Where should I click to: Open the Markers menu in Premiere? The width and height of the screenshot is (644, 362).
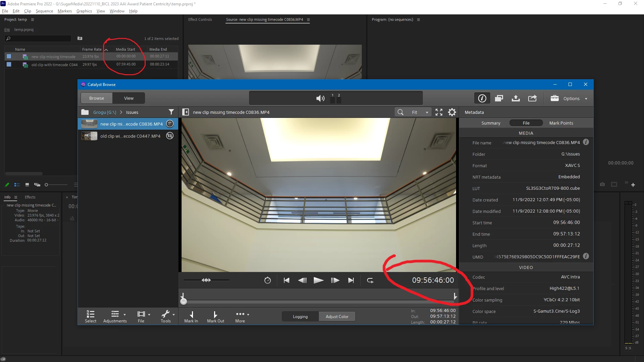[64, 11]
